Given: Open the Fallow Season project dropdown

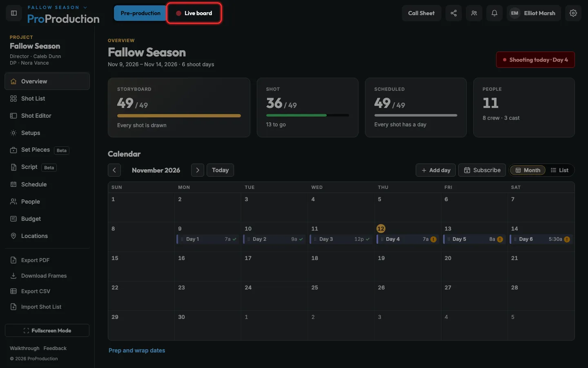Looking at the screenshot, I should point(58,7).
